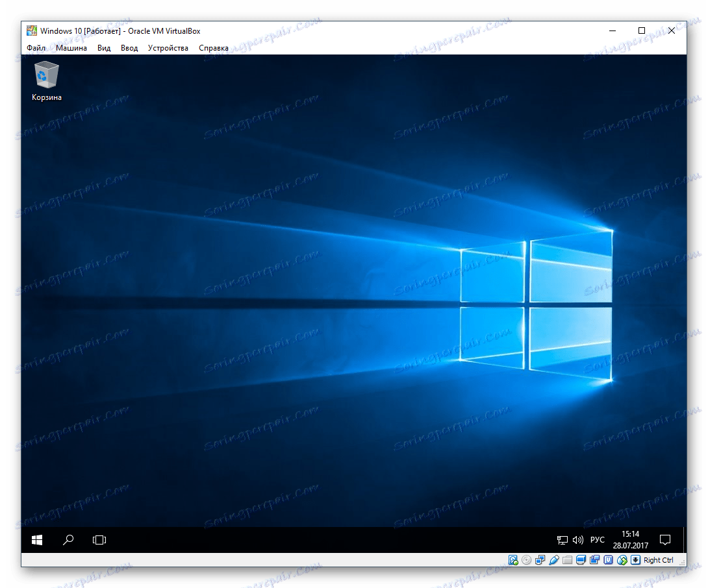Select the Корзина recycle bin icon
The image size is (708, 588).
47,81
